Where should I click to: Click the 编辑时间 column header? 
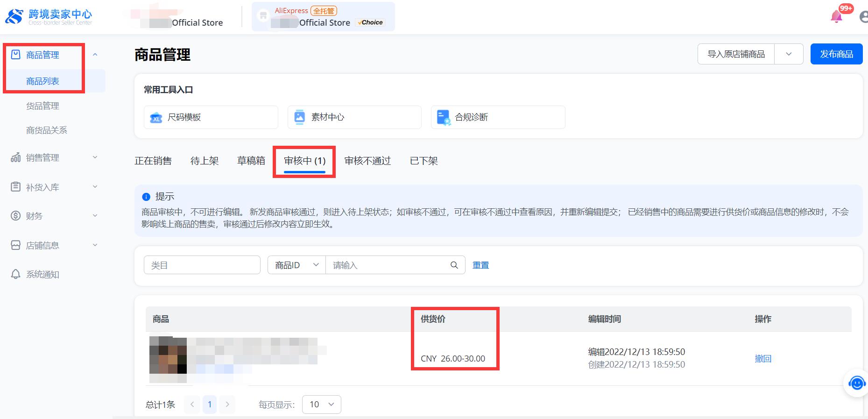tap(605, 319)
